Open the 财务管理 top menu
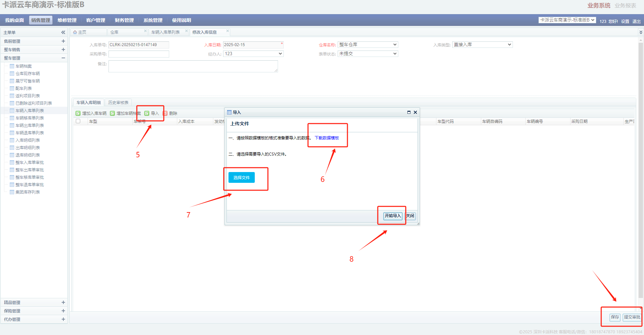The width and height of the screenshot is (644, 335). tap(124, 20)
